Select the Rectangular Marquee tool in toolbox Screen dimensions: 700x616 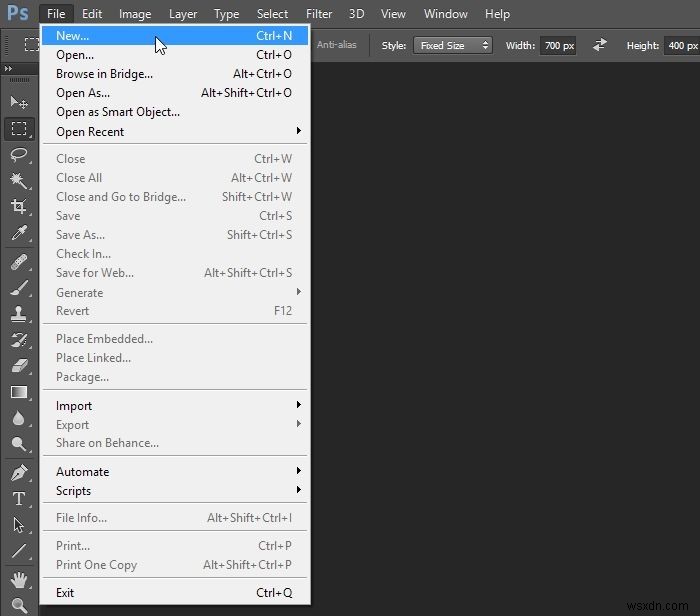click(x=19, y=129)
